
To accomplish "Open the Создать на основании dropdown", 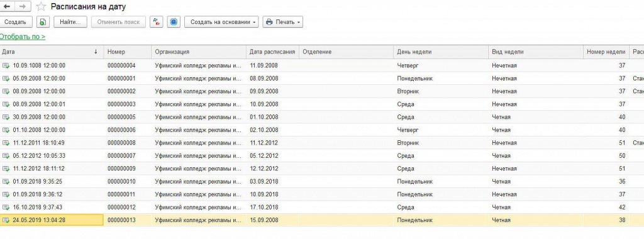I will tap(221, 22).
